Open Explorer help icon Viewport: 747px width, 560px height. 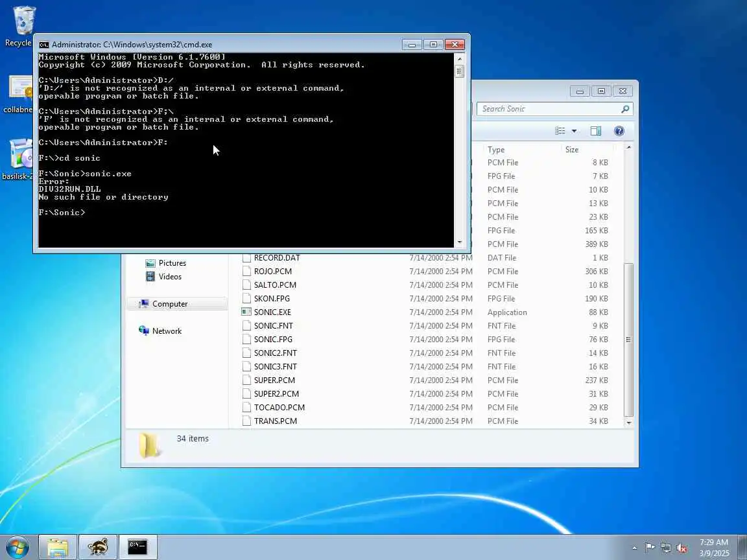tap(619, 131)
